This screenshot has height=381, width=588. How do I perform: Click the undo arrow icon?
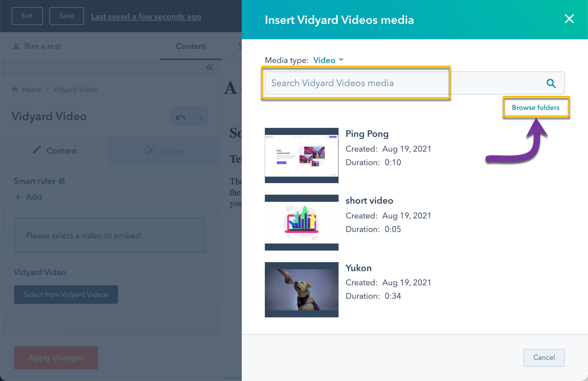(x=180, y=117)
